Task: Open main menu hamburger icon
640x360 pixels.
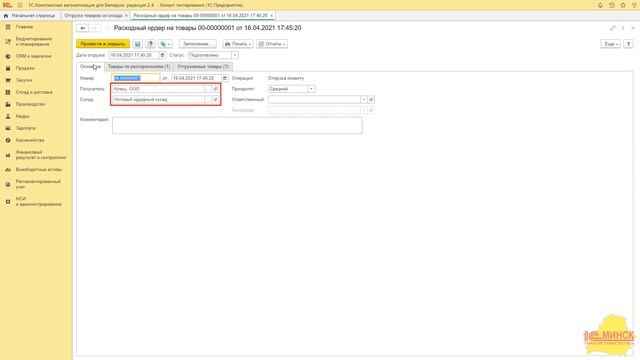Action: pos(20,5)
